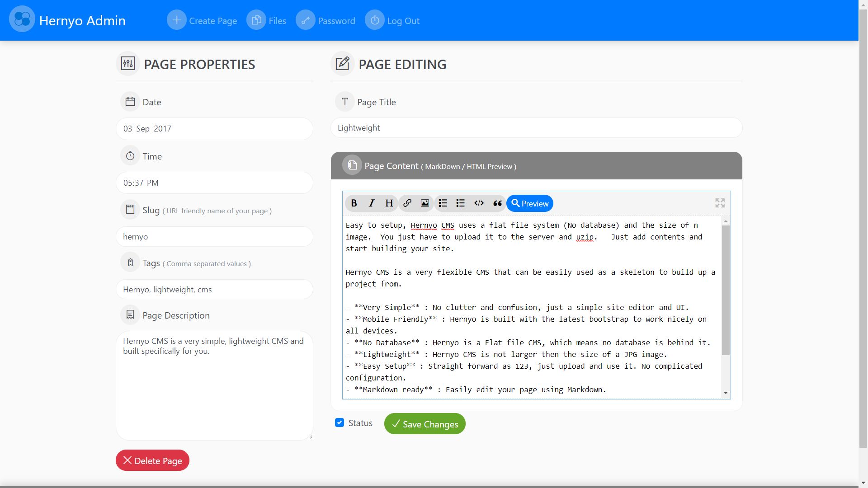Insert a hyperlink via link icon

coord(407,203)
